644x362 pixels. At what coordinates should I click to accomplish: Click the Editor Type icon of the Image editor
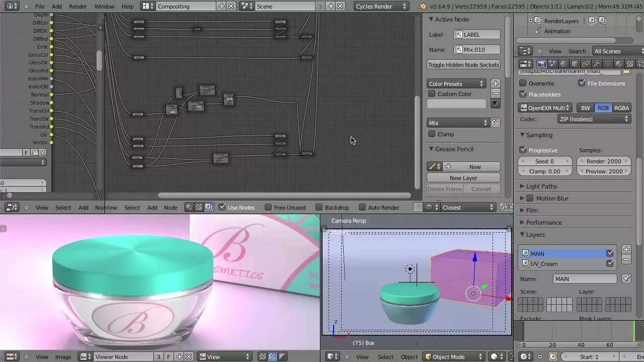pyautogui.click(x=12, y=357)
